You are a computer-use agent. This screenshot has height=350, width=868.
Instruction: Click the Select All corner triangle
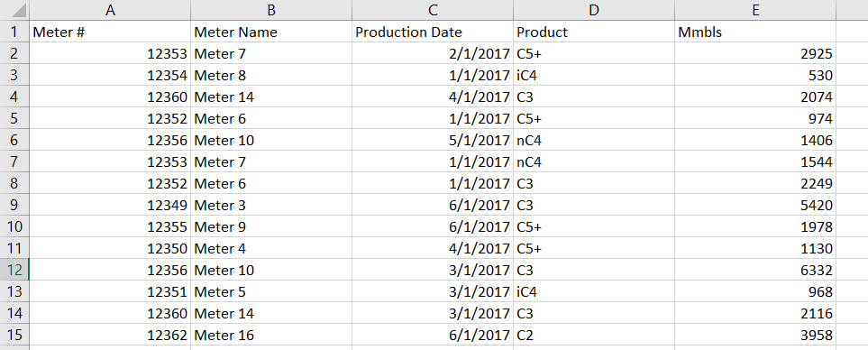[x=14, y=10]
